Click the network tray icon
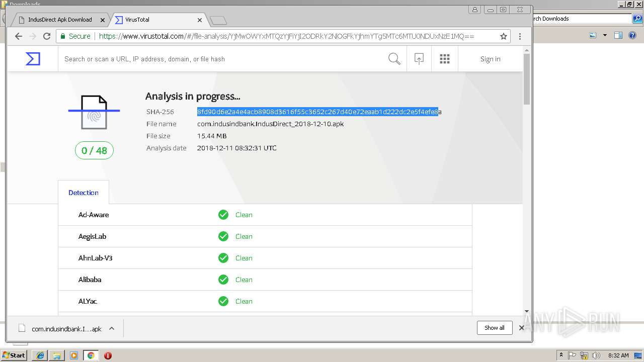This screenshot has width=644, height=362. click(584, 355)
